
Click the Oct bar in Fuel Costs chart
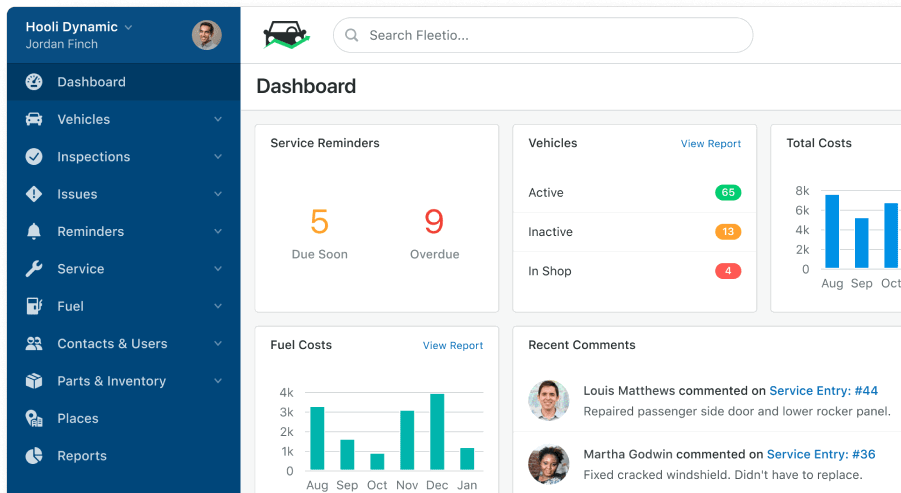point(378,461)
